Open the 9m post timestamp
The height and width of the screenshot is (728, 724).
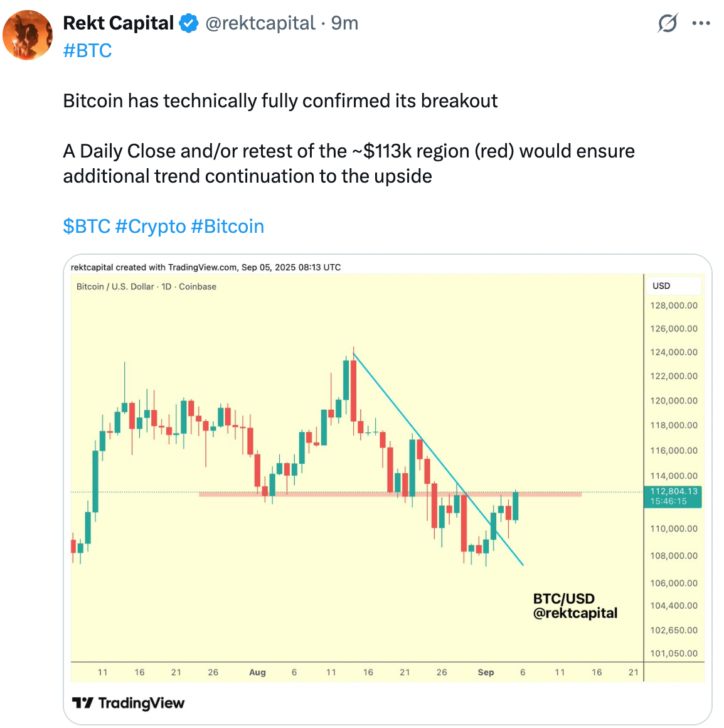344,23
